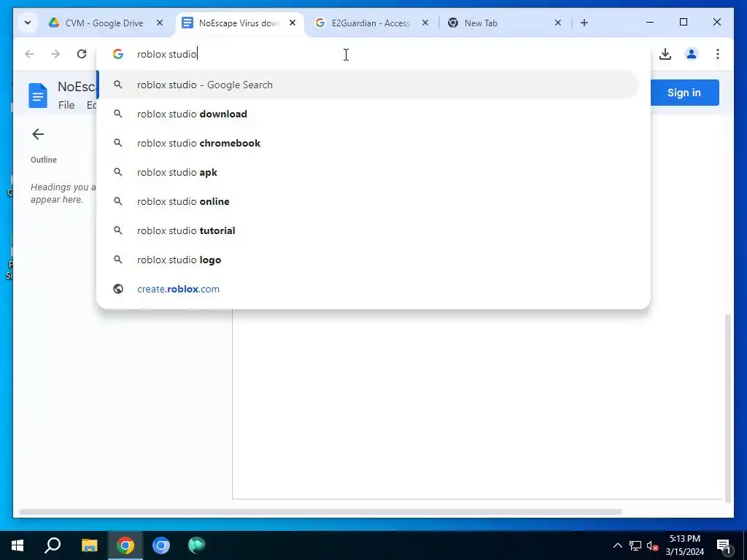Open the Chrome three-dot menu
The width and height of the screenshot is (747, 560).
click(x=718, y=54)
